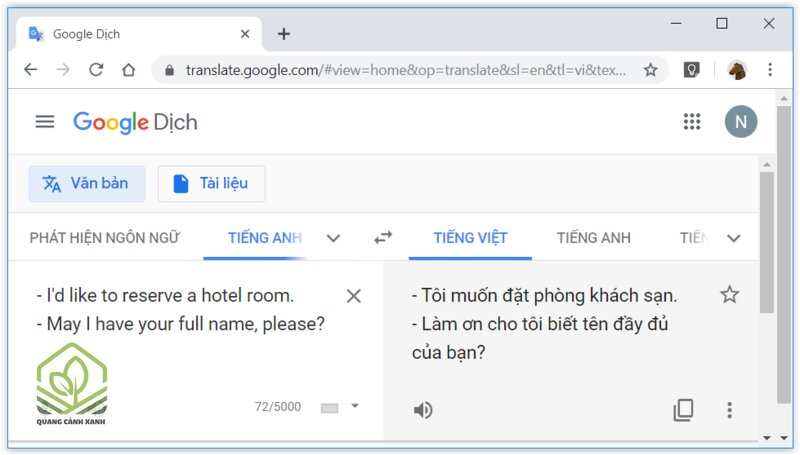
Task: Switch to Tài liệu document mode
Action: (x=211, y=183)
